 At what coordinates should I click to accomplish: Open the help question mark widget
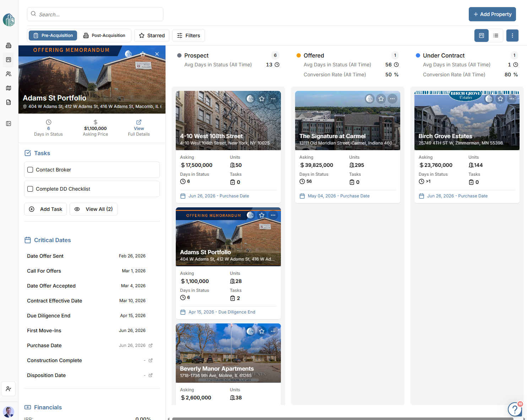pyautogui.click(x=515, y=409)
